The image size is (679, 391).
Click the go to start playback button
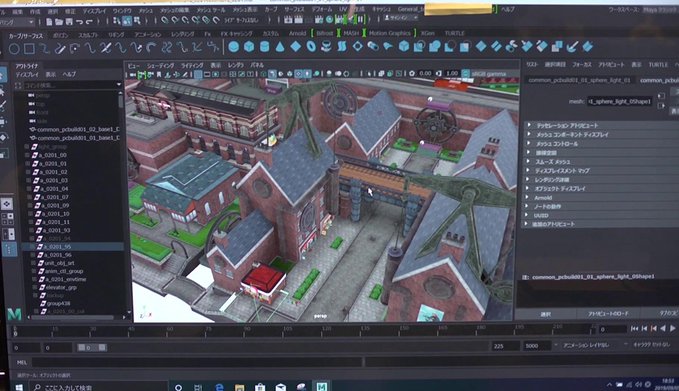coord(634,329)
